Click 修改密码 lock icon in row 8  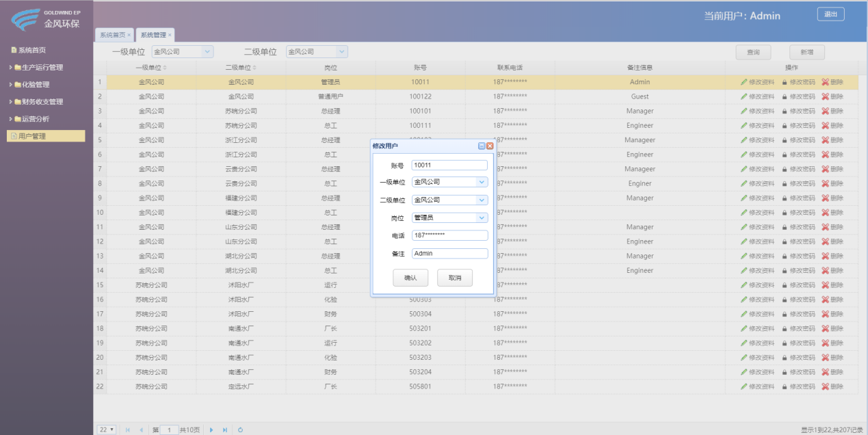click(x=785, y=183)
